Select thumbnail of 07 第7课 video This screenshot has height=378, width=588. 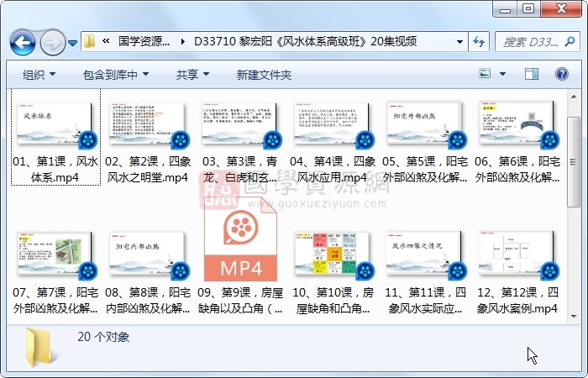55,254
